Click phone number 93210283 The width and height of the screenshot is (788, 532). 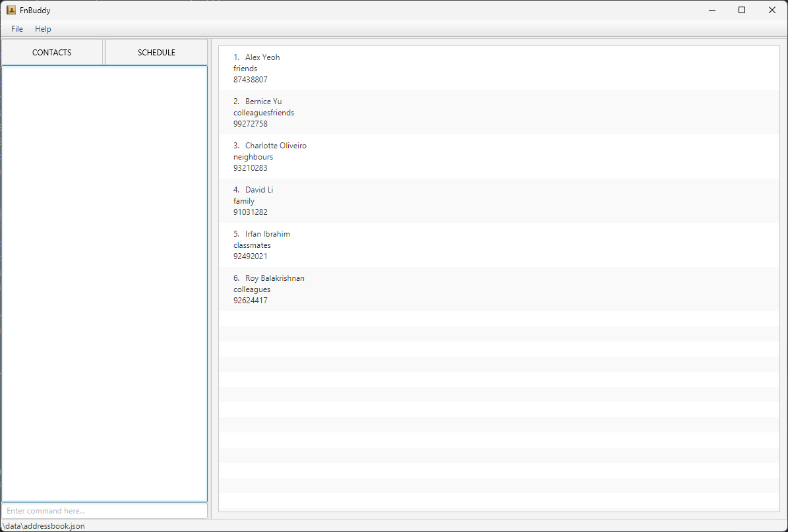coord(251,168)
